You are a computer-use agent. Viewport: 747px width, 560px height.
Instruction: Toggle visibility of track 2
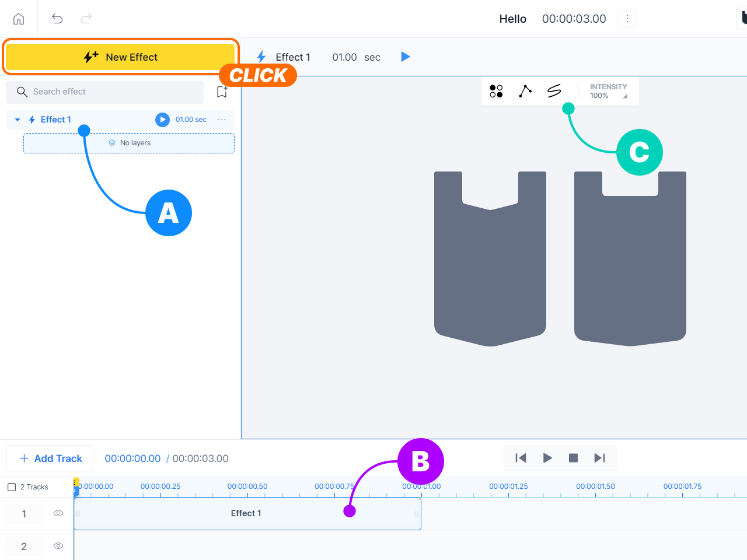[x=58, y=546]
